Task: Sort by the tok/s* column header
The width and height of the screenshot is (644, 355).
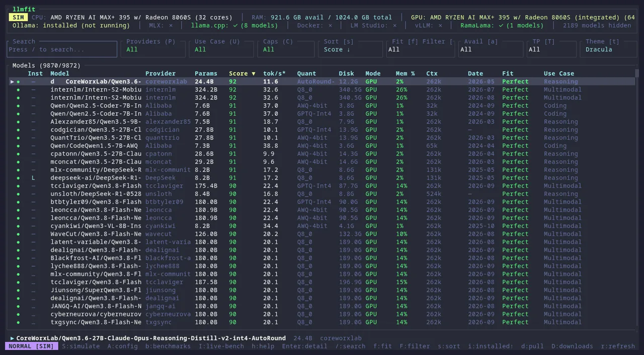Action: [x=274, y=73]
